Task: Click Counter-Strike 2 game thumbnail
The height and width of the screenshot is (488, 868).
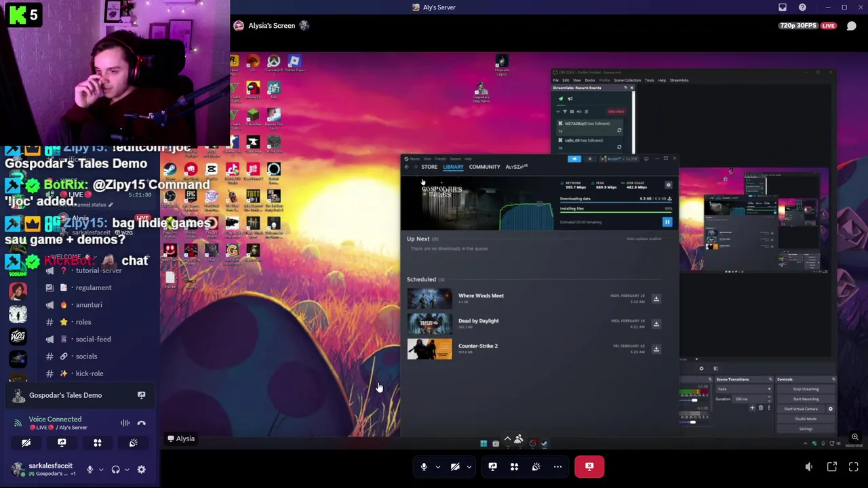Action: [x=429, y=349]
